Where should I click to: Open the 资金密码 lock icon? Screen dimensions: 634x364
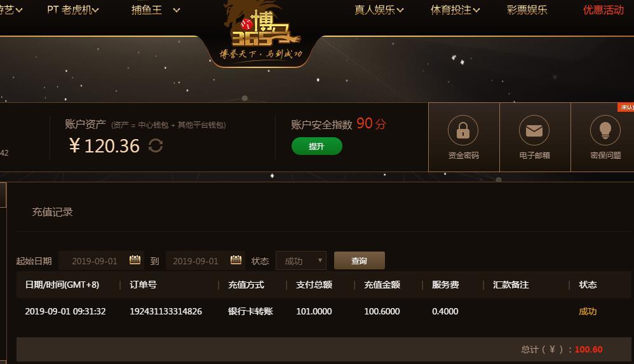pyautogui.click(x=463, y=130)
